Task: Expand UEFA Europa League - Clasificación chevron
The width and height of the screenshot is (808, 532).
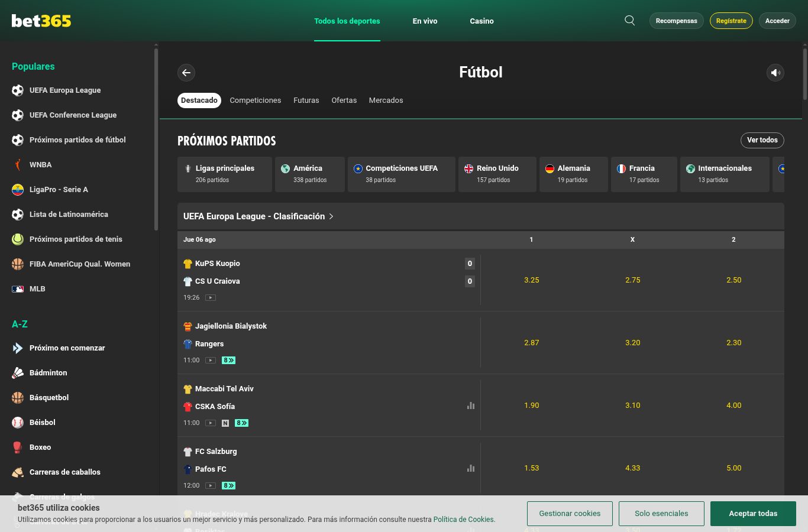Action: tap(331, 216)
